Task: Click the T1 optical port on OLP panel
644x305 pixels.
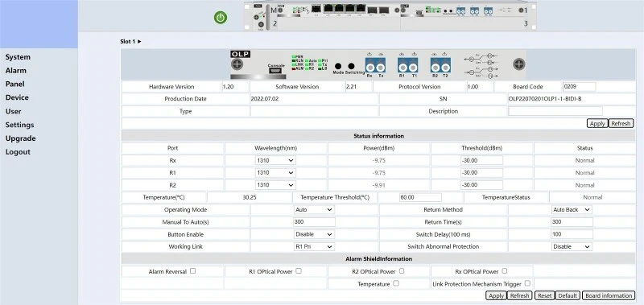Action: pyautogui.click(x=413, y=68)
